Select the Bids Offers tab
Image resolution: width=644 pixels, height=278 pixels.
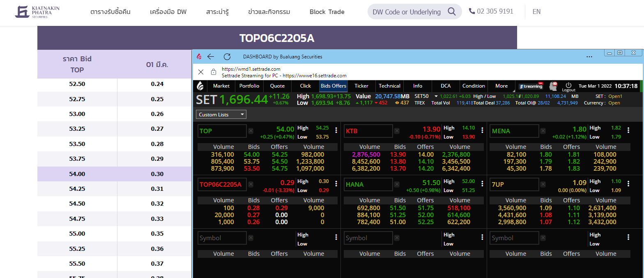pyautogui.click(x=333, y=86)
